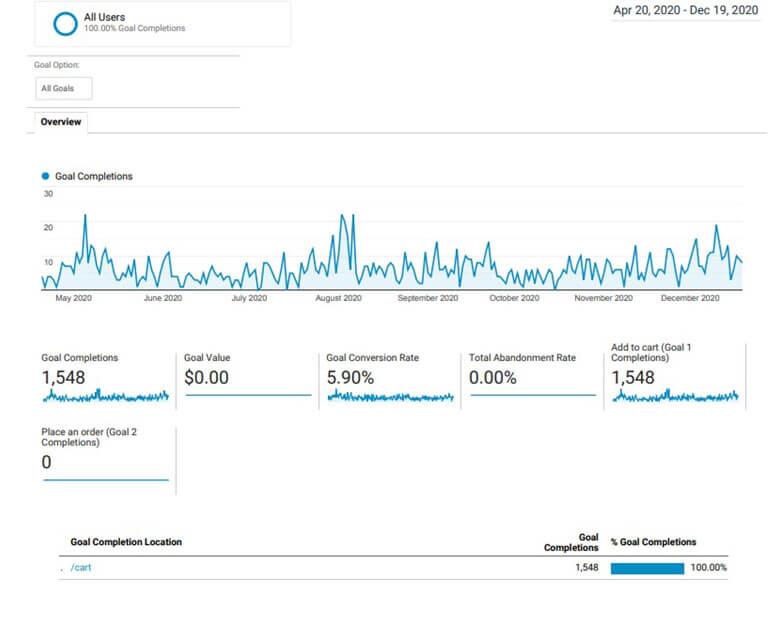
Task: Click Add to cart Goal 1 Completions value
Action: pyautogui.click(x=633, y=378)
